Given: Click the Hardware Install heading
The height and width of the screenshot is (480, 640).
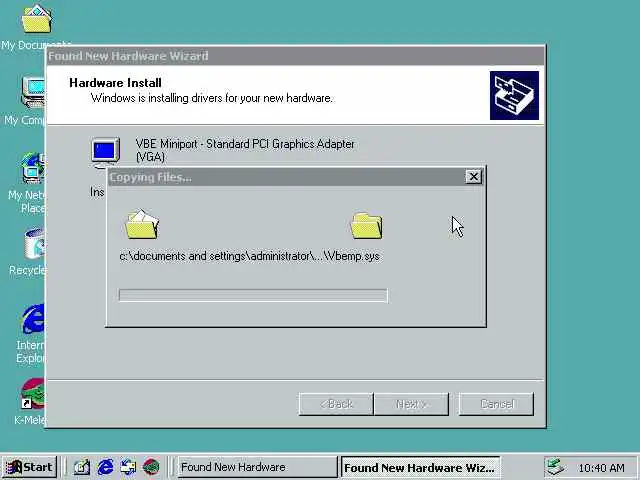Looking at the screenshot, I should pyautogui.click(x=116, y=83).
